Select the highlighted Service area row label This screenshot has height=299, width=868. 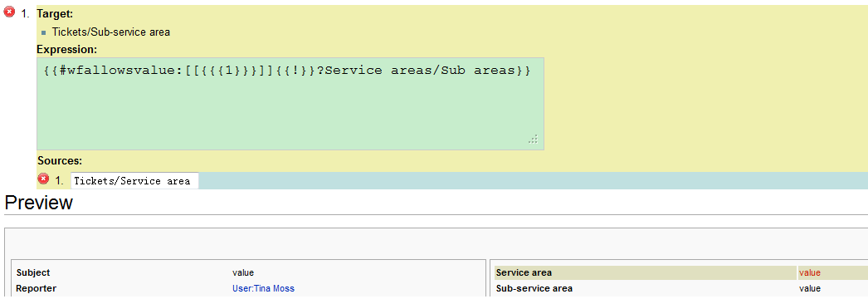point(524,273)
